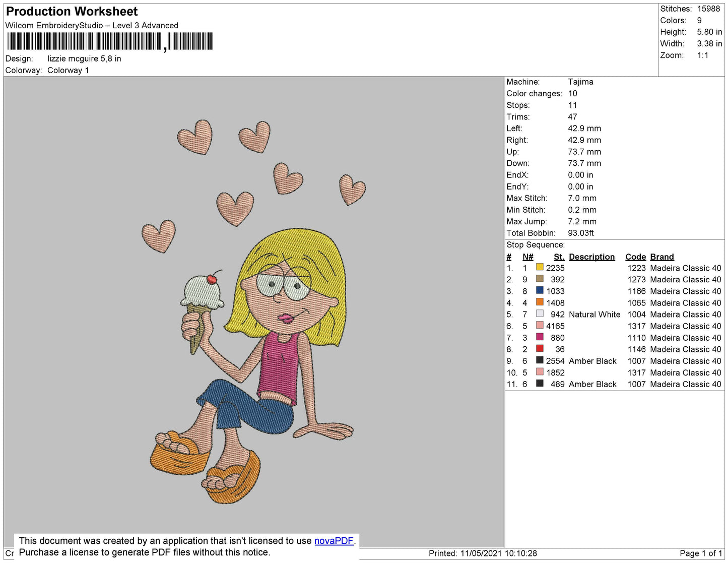Select the Height value "5.80 in"

click(x=709, y=32)
